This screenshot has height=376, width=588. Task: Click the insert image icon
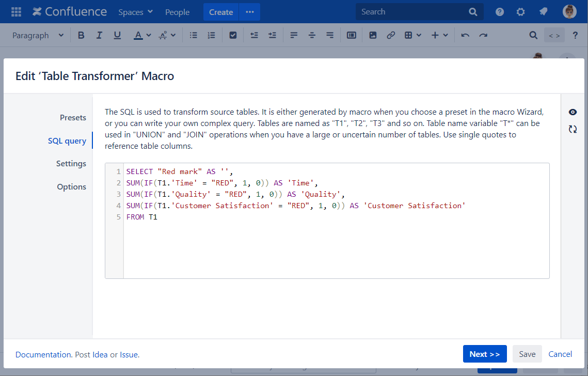coord(373,35)
